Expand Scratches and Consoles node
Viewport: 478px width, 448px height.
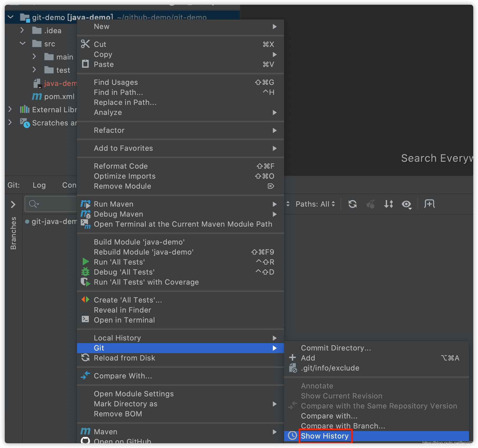pyautogui.click(x=10, y=123)
